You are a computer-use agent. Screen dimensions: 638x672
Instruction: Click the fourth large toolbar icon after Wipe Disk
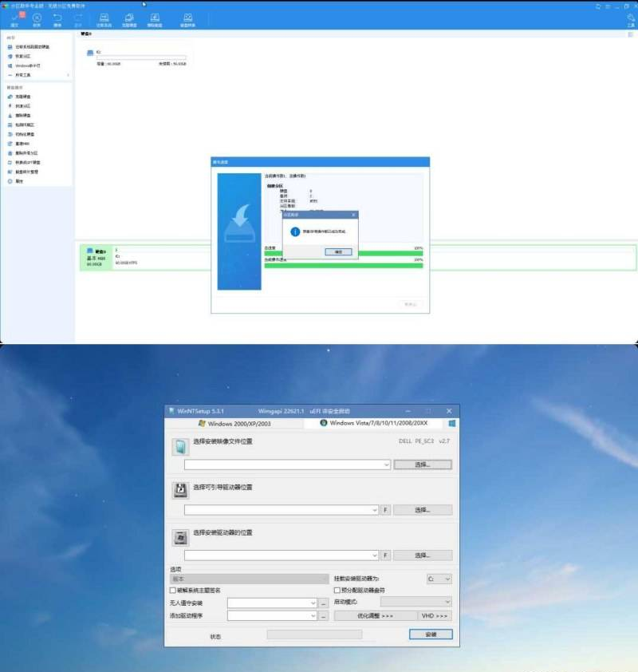(x=187, y=20)
